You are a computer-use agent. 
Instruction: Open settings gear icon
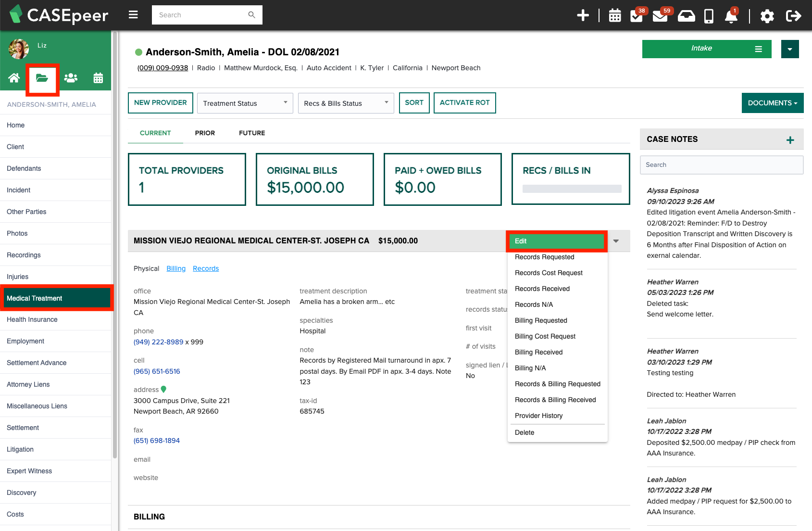pyautogui.click(x=767, y=16)
